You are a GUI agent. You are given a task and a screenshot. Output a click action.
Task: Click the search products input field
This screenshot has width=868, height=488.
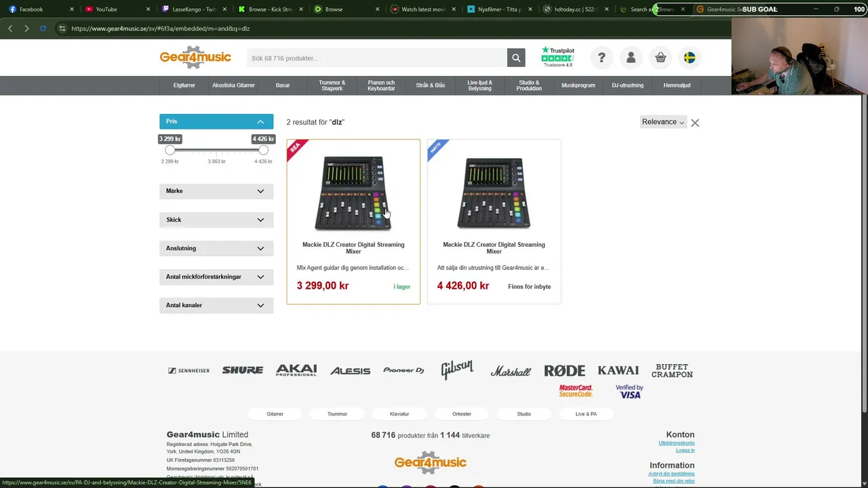click(x=377, y=58)
